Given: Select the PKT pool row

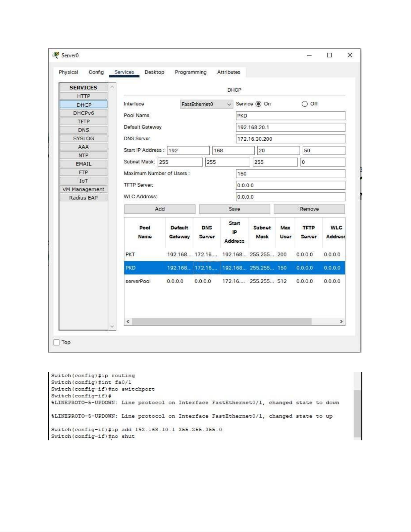Looking at the screenshot, I should click(x=235, y=254).
